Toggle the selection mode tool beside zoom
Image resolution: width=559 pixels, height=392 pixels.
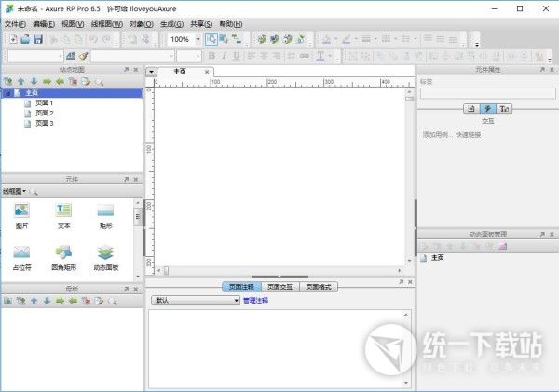pyautogui.click(x=211, y=40)
